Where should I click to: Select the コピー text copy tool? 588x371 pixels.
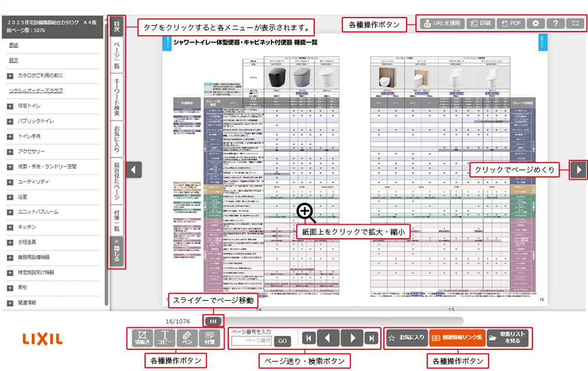(x=164, y=338)
